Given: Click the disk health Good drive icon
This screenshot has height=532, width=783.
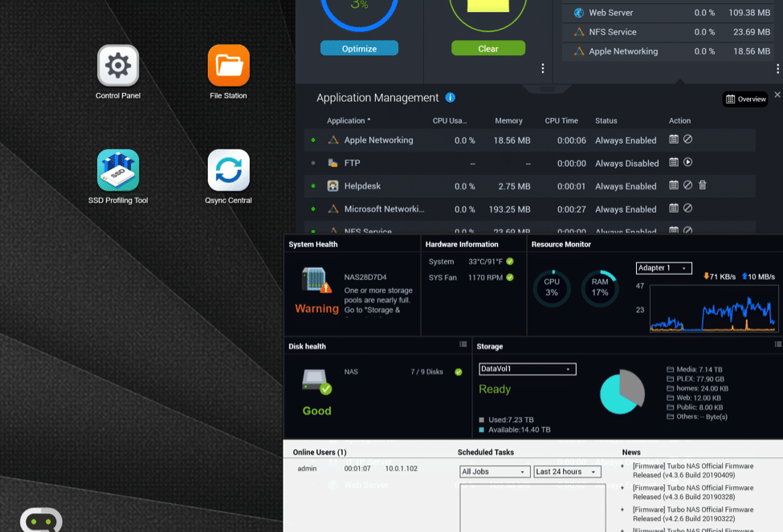Looking at the screenshot, I should point(316,381).
